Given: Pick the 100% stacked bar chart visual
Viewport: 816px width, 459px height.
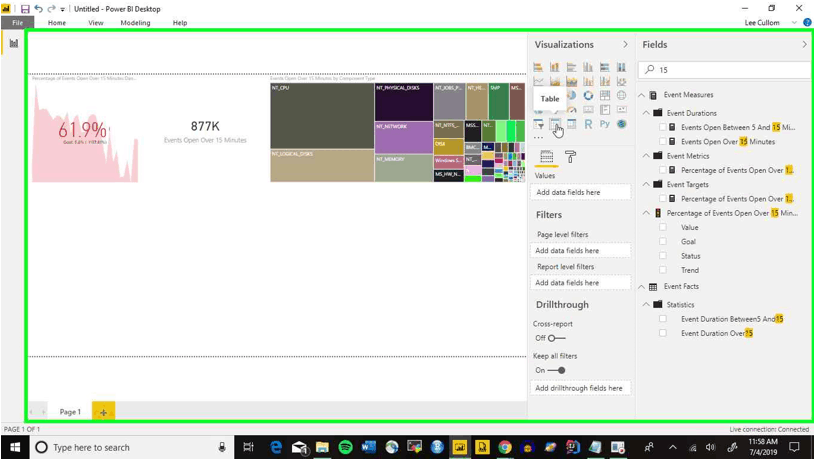Looking at the screenshot, I should (x=605, y=67).
